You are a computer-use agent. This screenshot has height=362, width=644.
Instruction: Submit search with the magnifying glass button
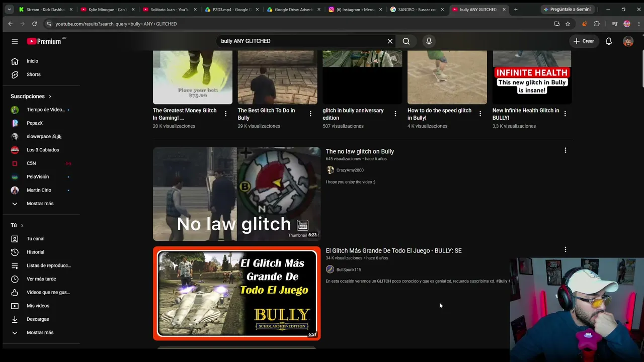[x=406, y=41]
